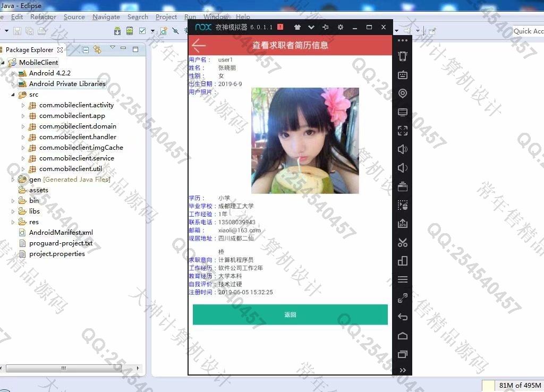Open Nox system settings gear
This screenshot has height=392, width=544.
click(341, 27)
